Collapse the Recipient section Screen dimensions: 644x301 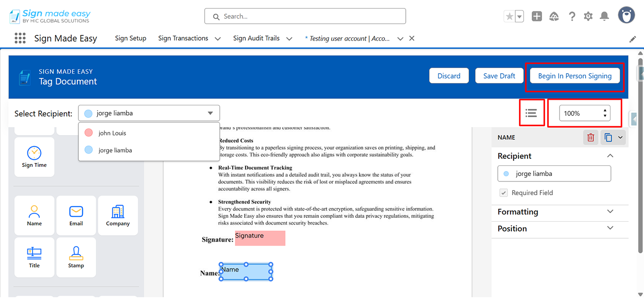click(610, 156)
